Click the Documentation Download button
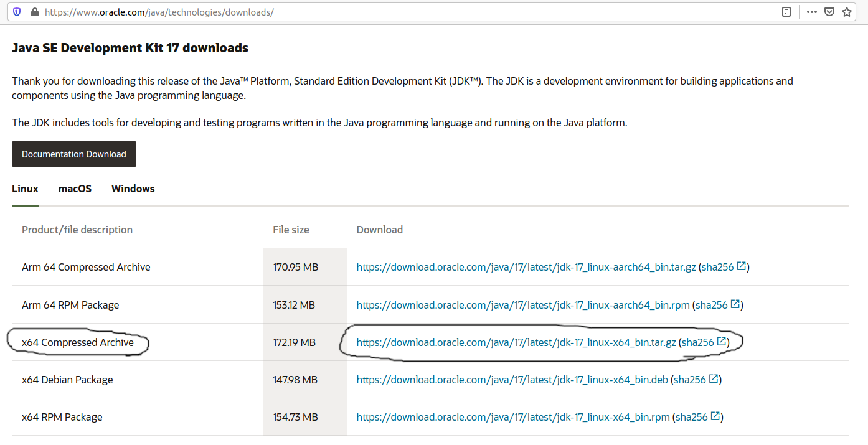This screenshot has width=868, height=445. pos(74,154)
